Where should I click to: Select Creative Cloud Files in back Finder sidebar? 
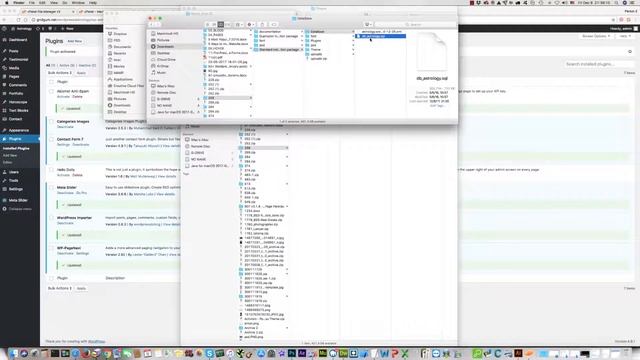coord(128,86)
